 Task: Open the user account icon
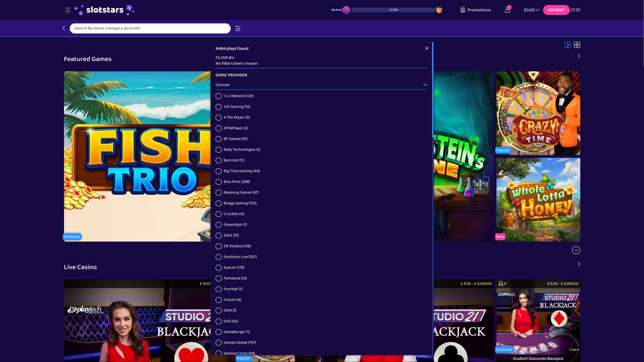coord(507,10)
